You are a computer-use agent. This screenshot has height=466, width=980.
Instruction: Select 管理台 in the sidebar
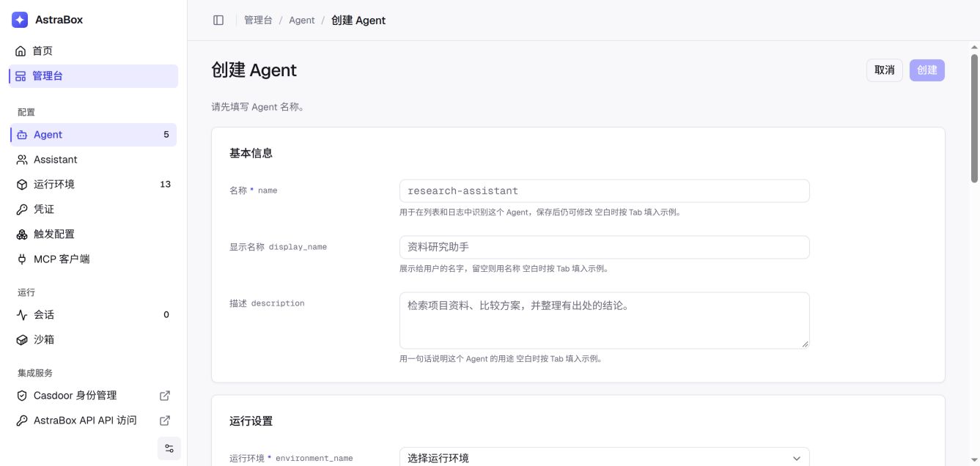tap(94, 76)
